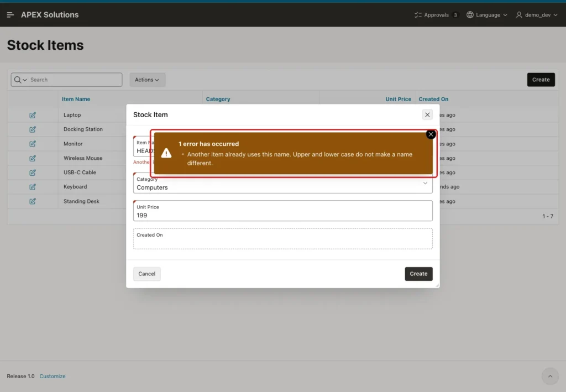This screenshot has height=392, width=566.
Task: Edit the Wireless Mouse row
Action: click(x=33, y=158)
